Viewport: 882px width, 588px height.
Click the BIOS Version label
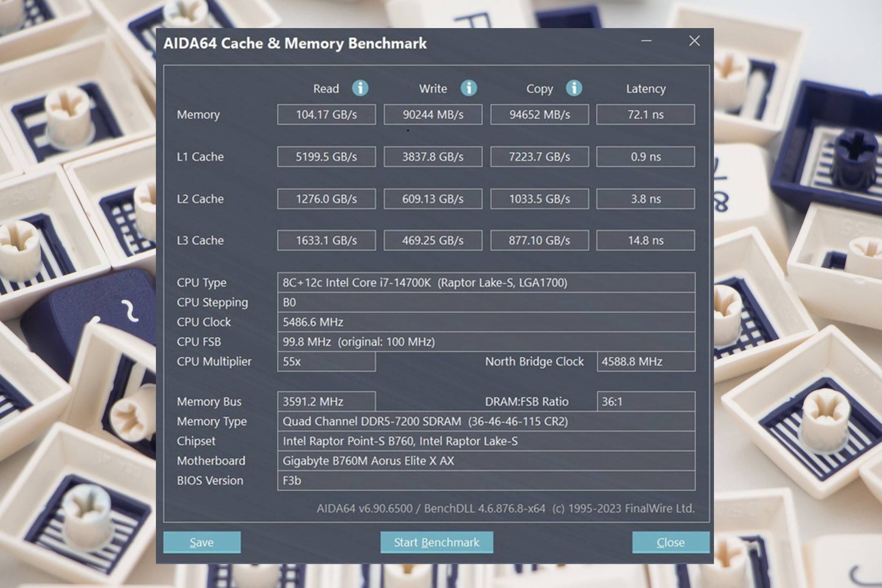[x=210, y=480]
